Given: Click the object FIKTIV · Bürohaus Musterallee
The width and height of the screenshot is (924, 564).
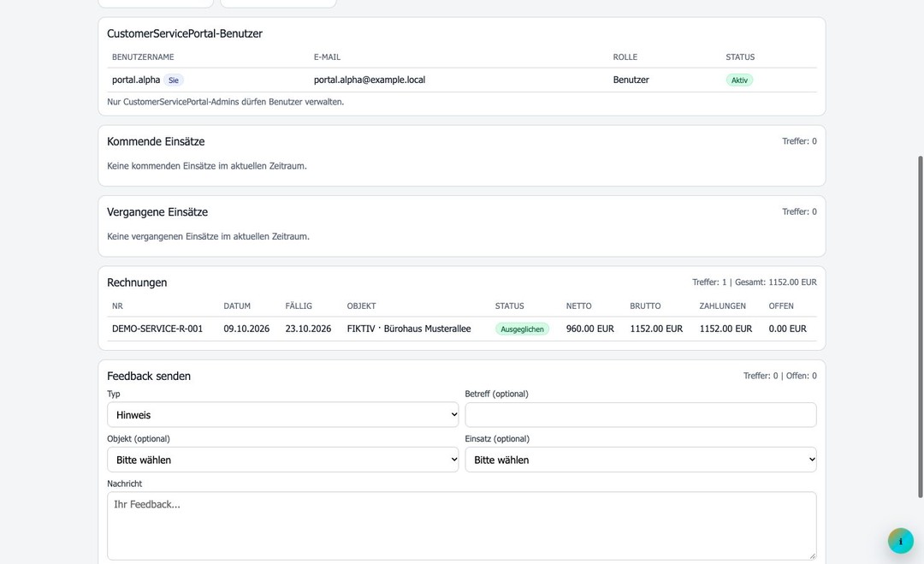Looking at the screenshot, I should click(x=409, y=329).
